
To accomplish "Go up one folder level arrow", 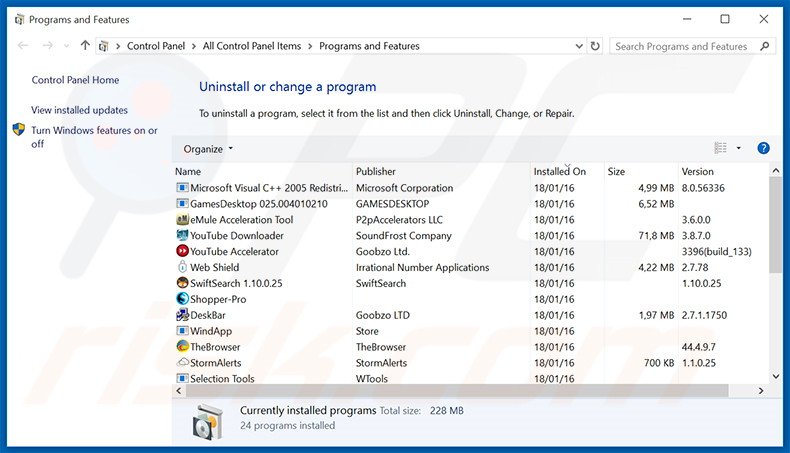I will click(85, 45).
